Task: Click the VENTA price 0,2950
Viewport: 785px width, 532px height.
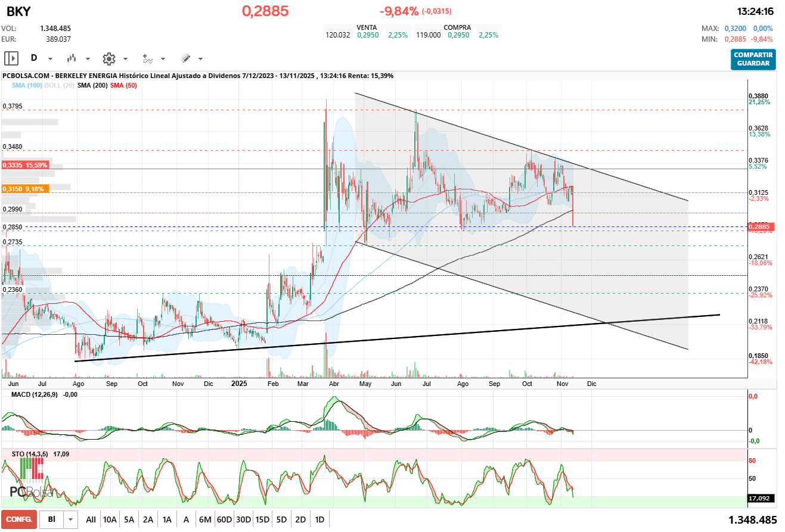Action: [x=368, y=35]
